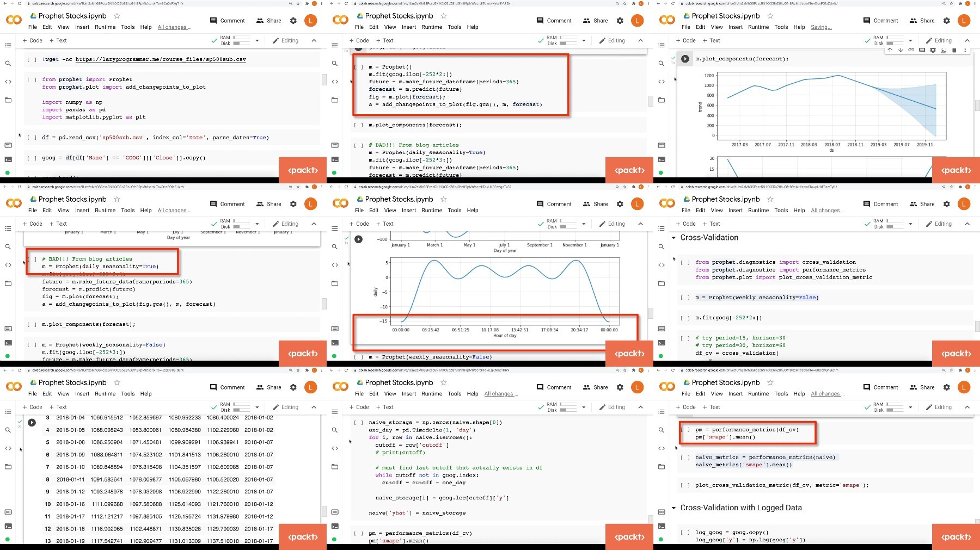Open settings gear in the trend plot panel
Image resolution: width=980 pixels, height=550 pixels.
(x=947, y=21)
